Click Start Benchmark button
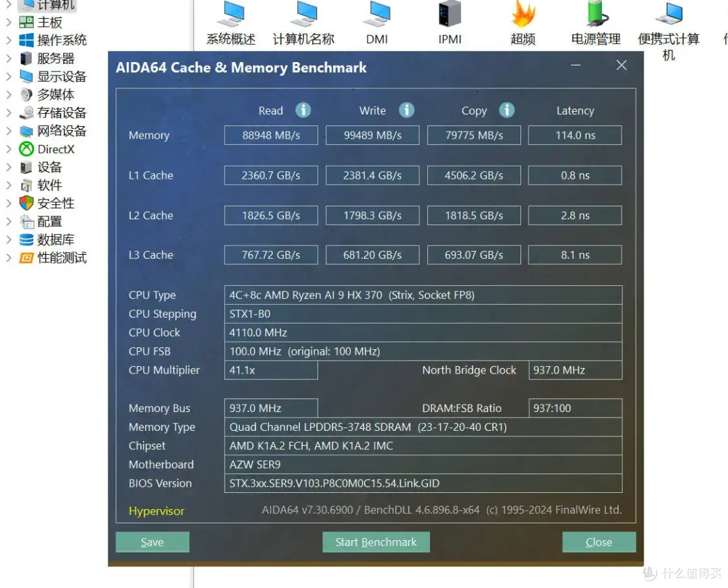Viewport: 728px width, 588px height. click(x=376, y=542)
